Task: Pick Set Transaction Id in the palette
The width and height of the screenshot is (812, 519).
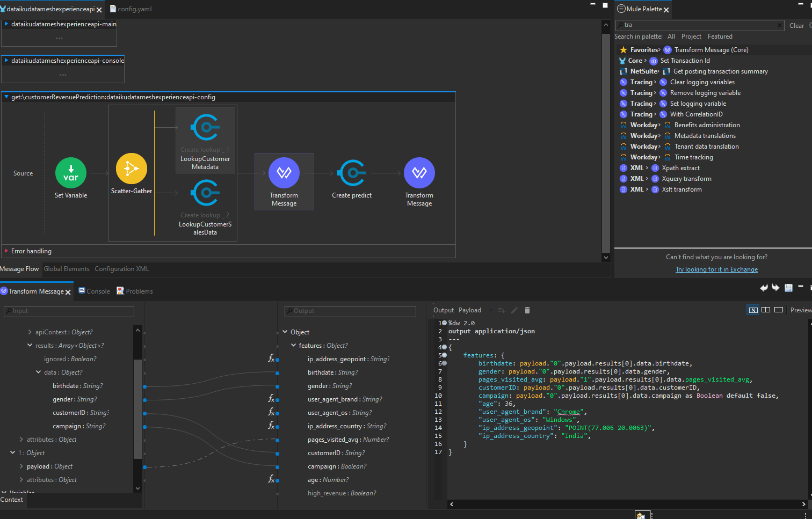Action: click(685, 61)
